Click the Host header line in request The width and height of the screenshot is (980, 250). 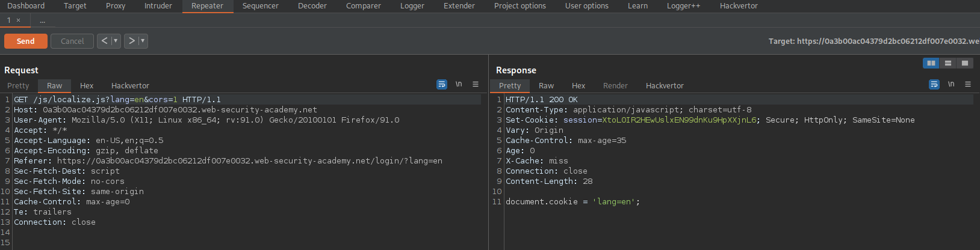pyautogui.click(x=166, y=110)
